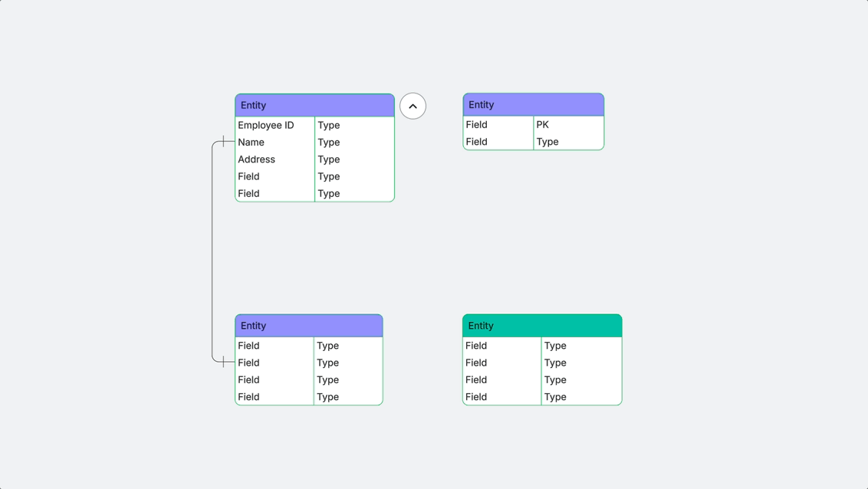Select first Field in green entity
Image resolution: width=868 pixels, height=489 pixels.
click(x=502, y=346)
